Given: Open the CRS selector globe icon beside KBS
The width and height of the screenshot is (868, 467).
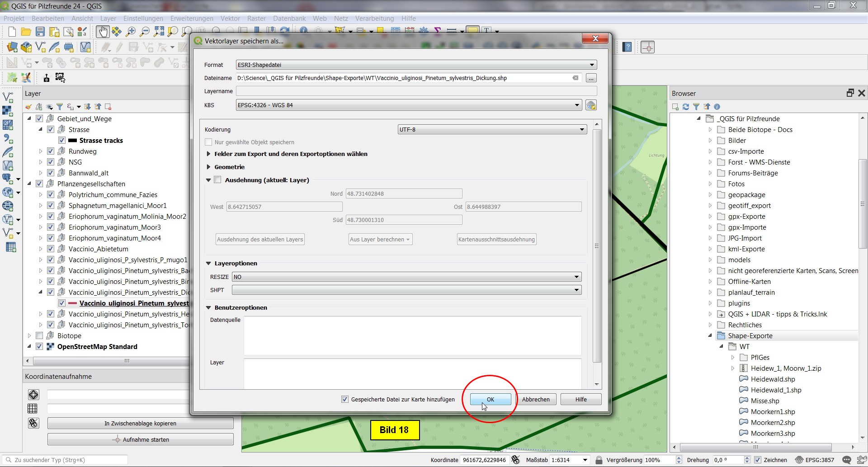Looking at the screenshot, I should [591, 105].
